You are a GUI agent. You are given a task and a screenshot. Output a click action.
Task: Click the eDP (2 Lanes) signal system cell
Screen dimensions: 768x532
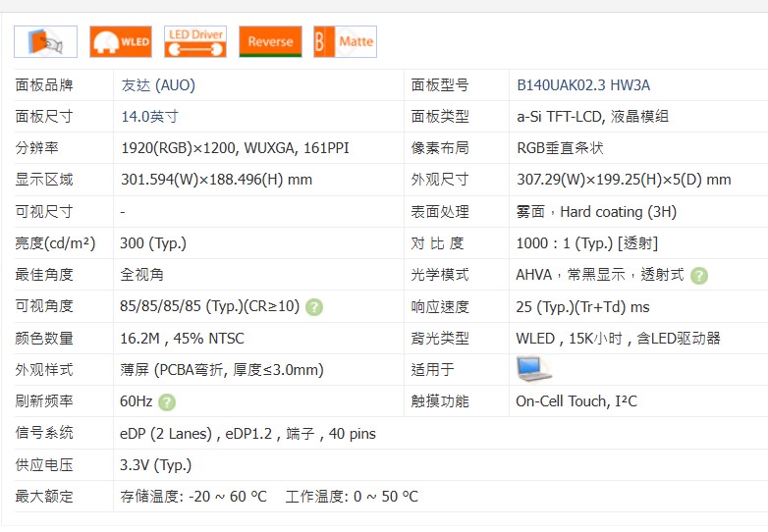pos(247,434)
